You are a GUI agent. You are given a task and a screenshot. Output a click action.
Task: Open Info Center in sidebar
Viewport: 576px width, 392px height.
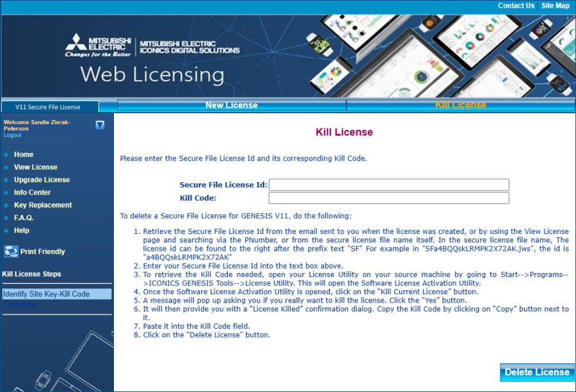[x=33, y=192]
